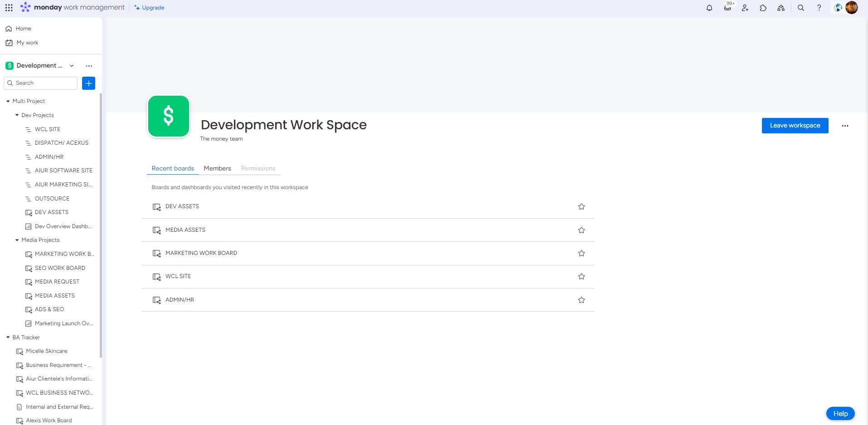Screen dimensions: 868x425
Task: Click the invite members icon
Action: coord(745,8)
